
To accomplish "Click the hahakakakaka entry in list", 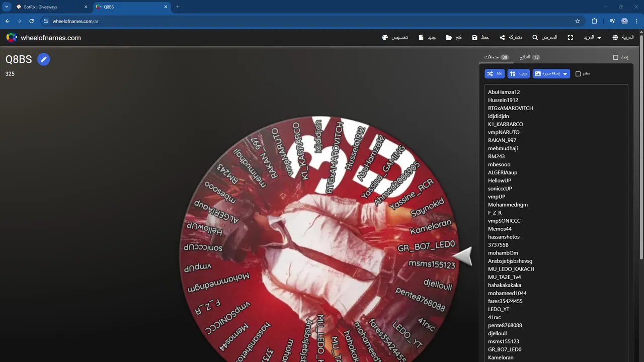I will pos(505,285).
